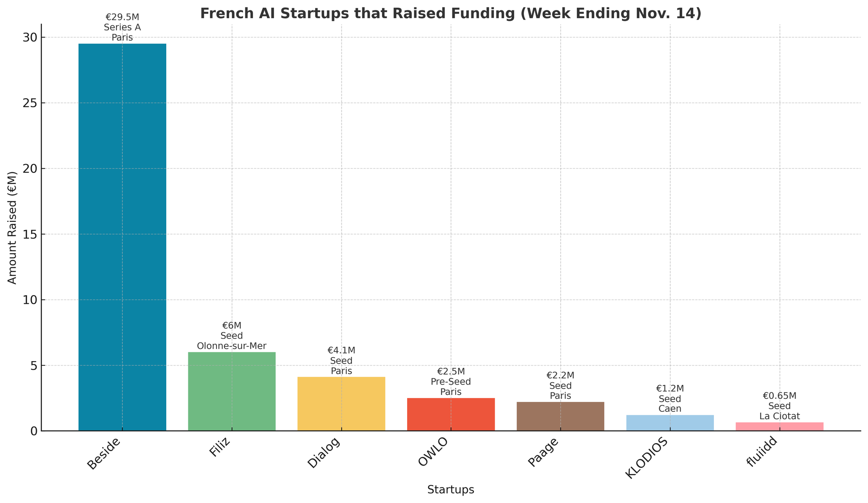Click the 30 y-axis tick label
Viewport: 868px width, 503px height.
[30, 37]
